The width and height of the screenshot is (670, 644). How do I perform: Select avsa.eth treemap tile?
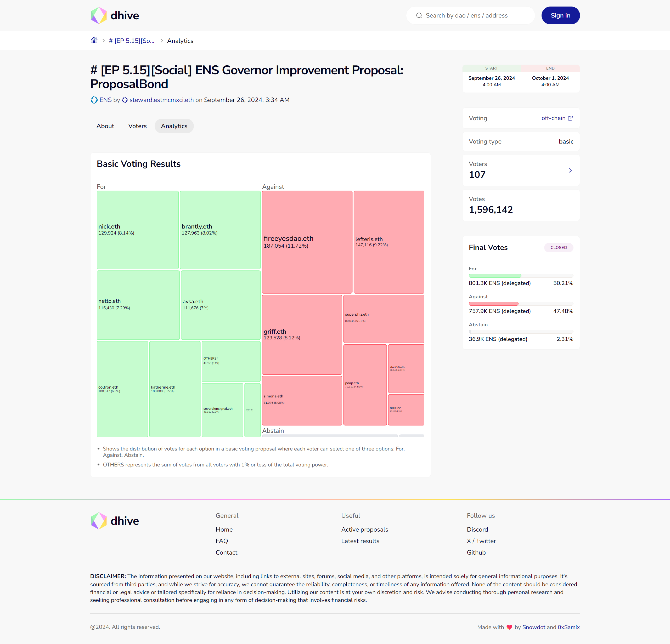coord(221,305)
